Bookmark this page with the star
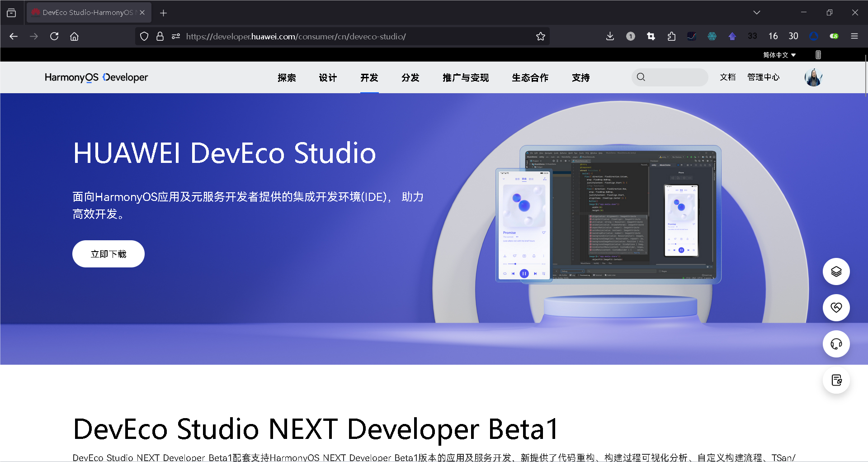Image resolution: width=868 pixels, height=462 pixels. (x=540, y=36)
